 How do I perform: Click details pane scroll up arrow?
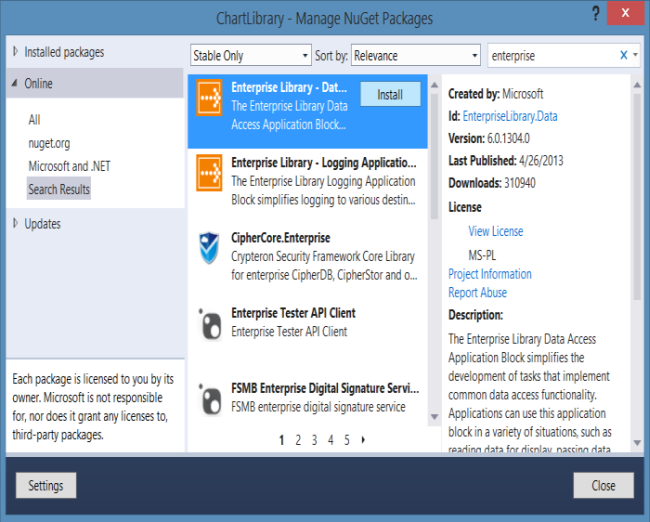[637, 85]
